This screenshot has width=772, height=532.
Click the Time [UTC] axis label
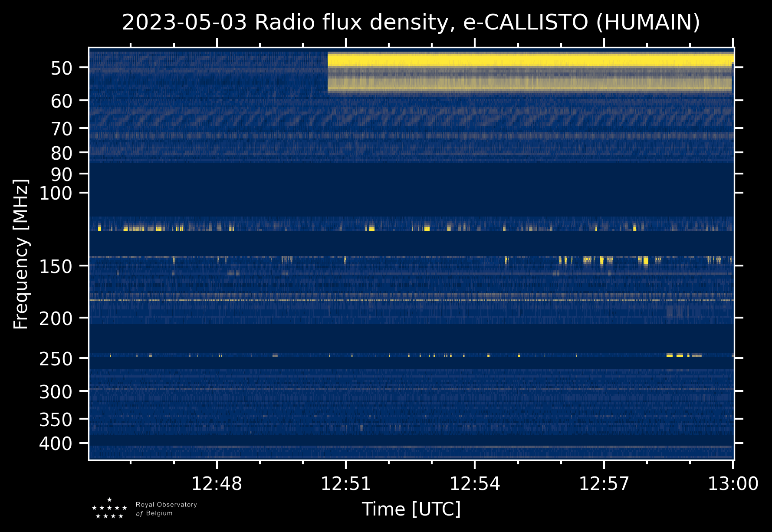click(411, 509)
